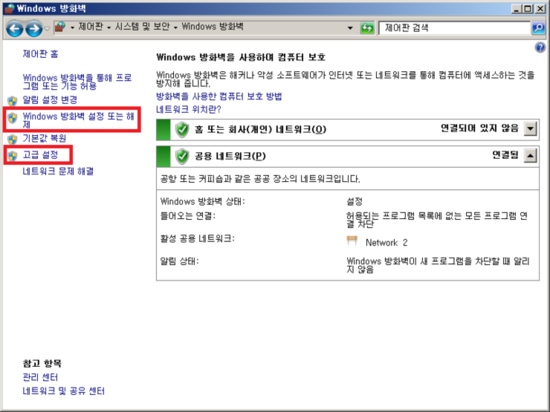The width and height of the screenshot is (550, 412).
Task: Open 고급 설정 link
Action: click(40, 155)
